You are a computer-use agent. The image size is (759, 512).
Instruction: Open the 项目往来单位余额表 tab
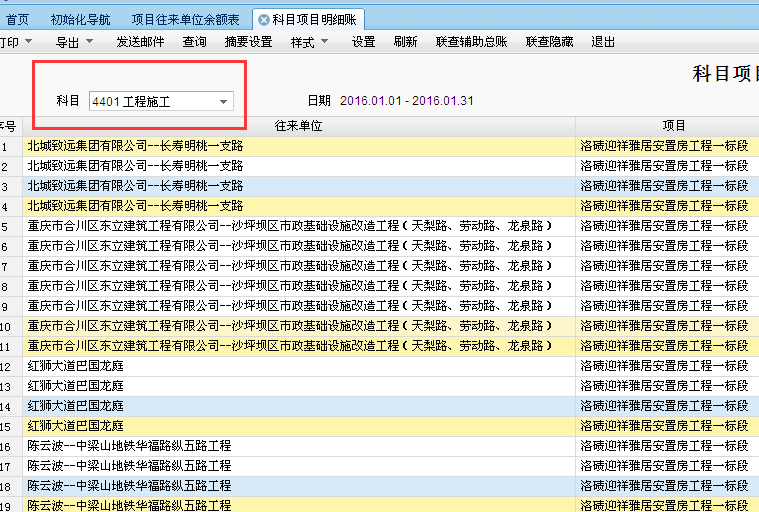[185, 20]
